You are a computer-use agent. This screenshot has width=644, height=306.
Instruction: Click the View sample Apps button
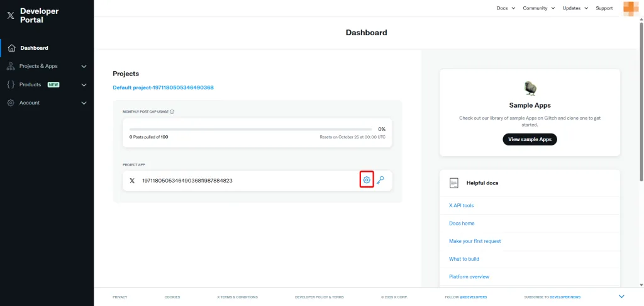(x=530, y=139)
